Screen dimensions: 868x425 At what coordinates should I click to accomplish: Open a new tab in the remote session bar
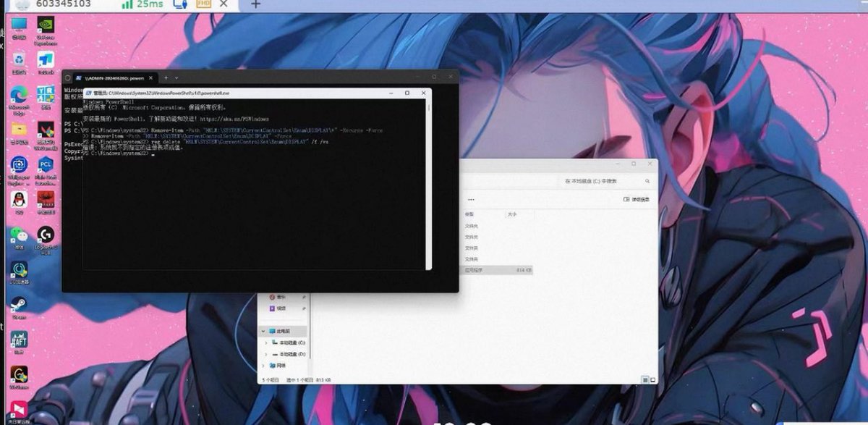pos(255,4)
